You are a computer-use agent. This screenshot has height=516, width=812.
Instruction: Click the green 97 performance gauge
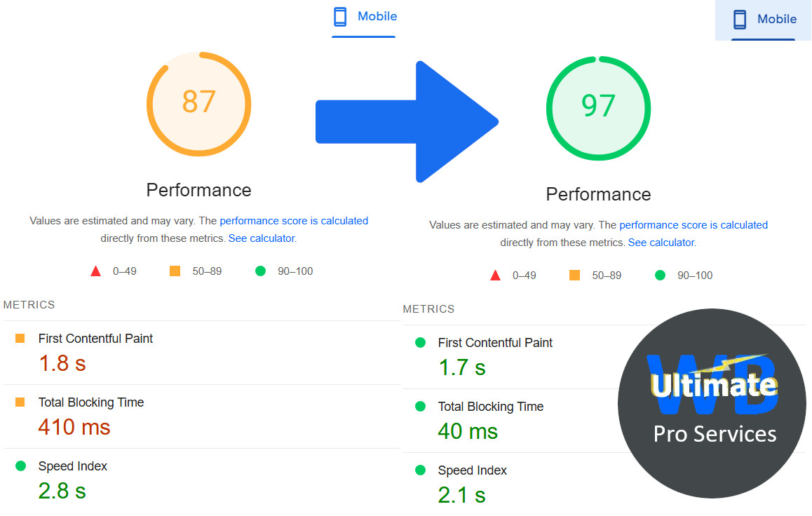click(x=598, y=107)
